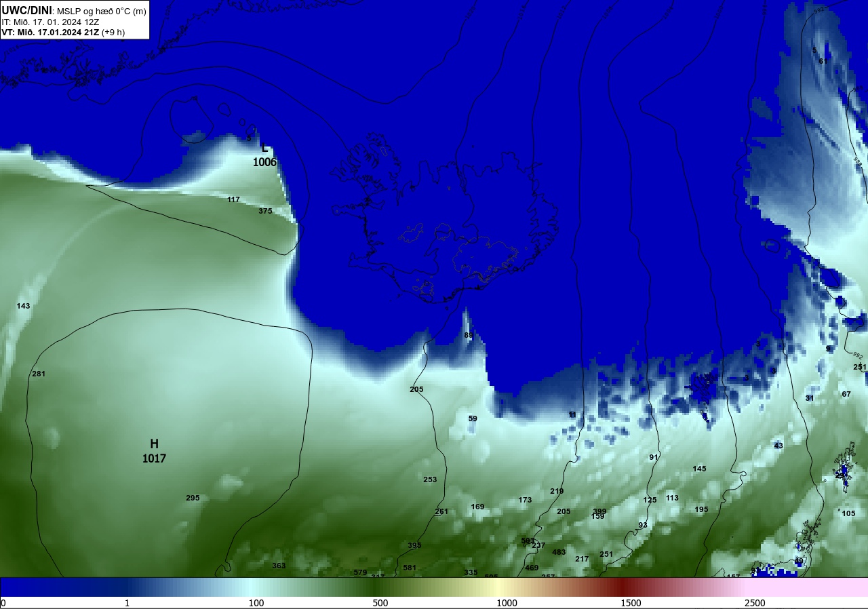
Task: Select the height value 295
Action: coord(193,498)
